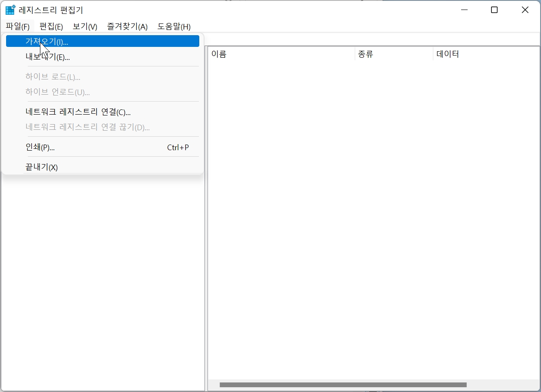This screenshot has width=541, height=392.
Task: Click inside the empty registry tree pane
Action: 102,282
